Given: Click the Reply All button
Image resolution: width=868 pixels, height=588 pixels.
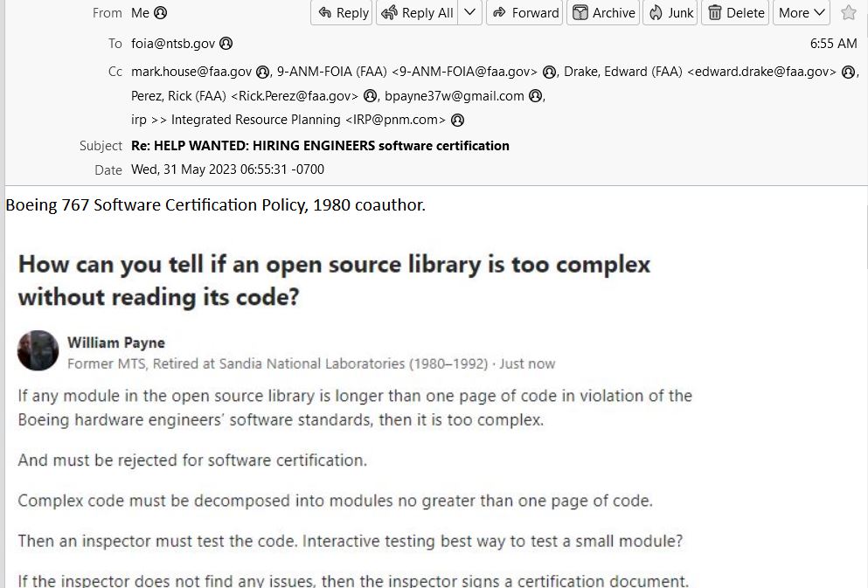Looking at the screenshot, I should [x=418, y=13].
